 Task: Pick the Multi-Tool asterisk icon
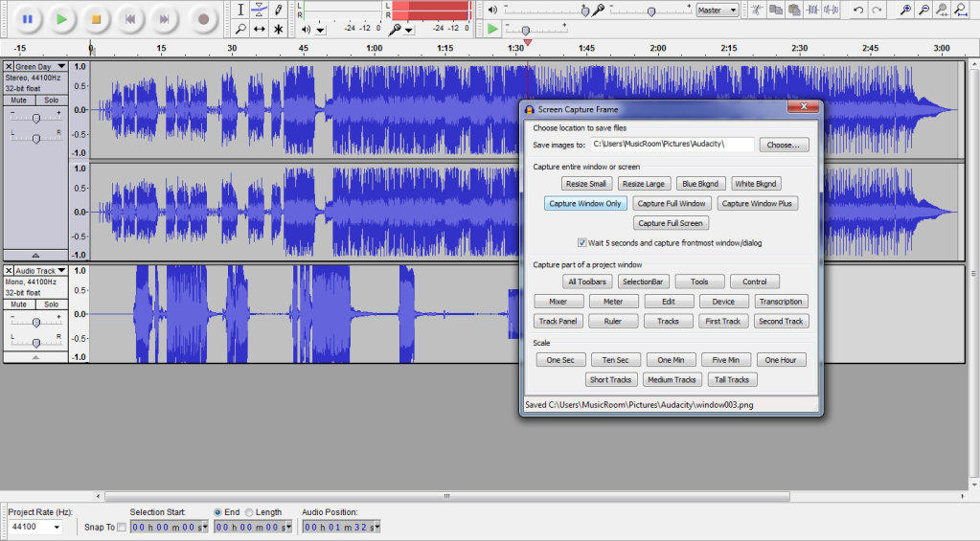(x=279, y=29)
